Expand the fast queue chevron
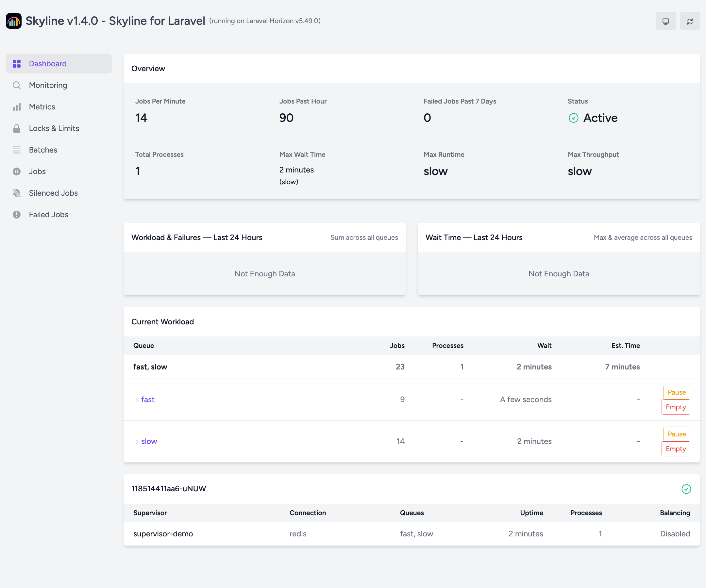The image size is (706, 588). pyautogui.click(x=137, y=400)
